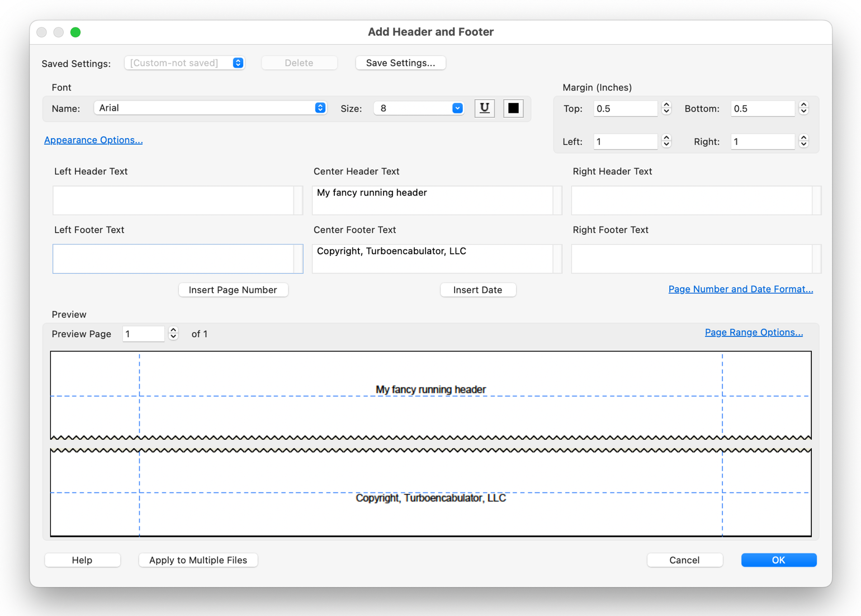Toggle underline formatting for header text
This screenshot has width=861, height=616.
tap(484, 108)
